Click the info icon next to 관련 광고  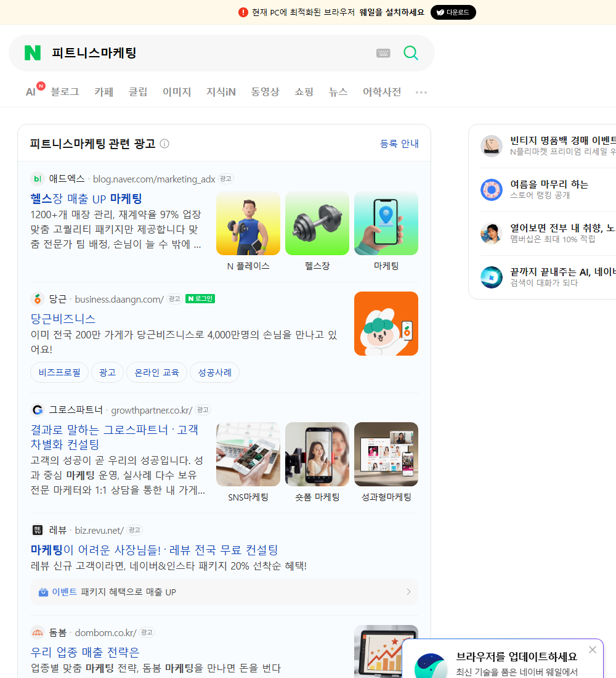click(x=164, y=144)
